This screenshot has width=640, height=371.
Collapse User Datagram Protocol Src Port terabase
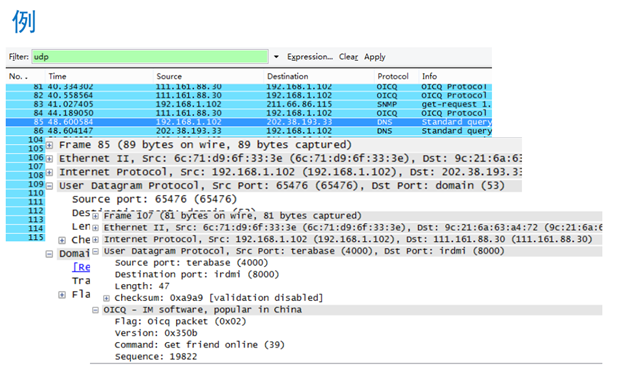pos(95,251)
